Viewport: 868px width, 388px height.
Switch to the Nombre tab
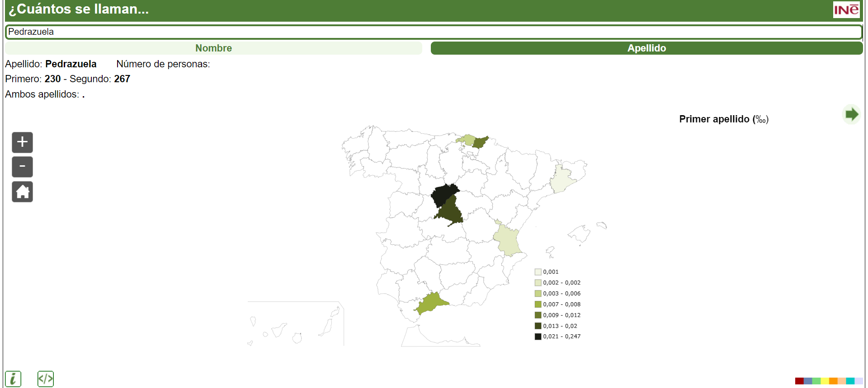(x=213, y=48)
